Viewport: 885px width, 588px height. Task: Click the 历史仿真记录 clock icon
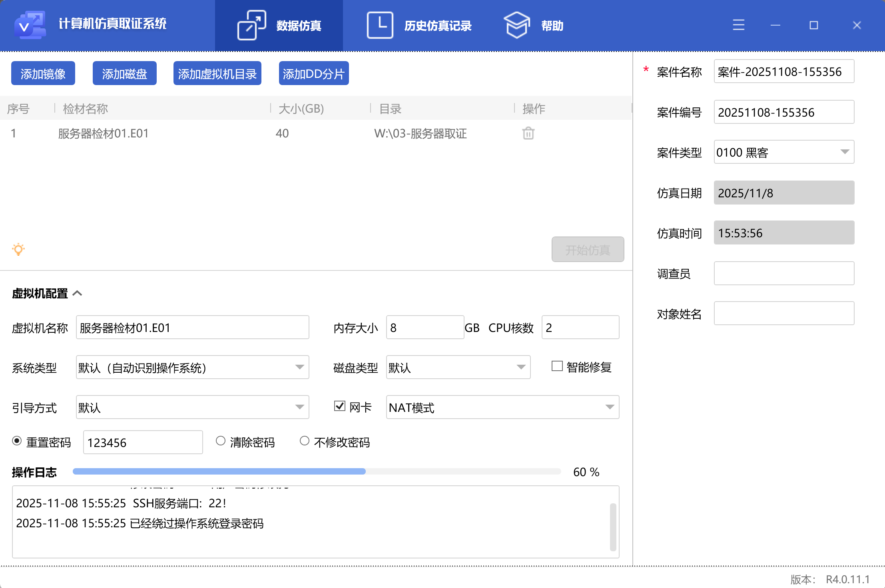pos(380,25)
